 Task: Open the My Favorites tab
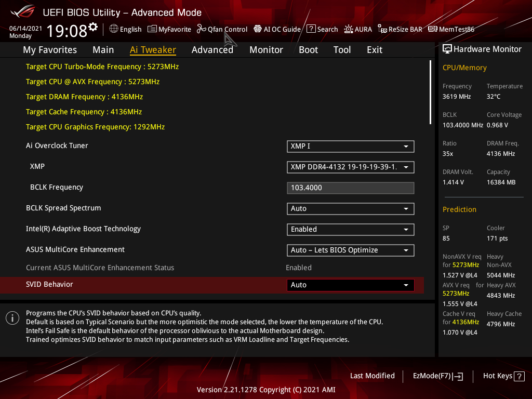coord(50,50)
